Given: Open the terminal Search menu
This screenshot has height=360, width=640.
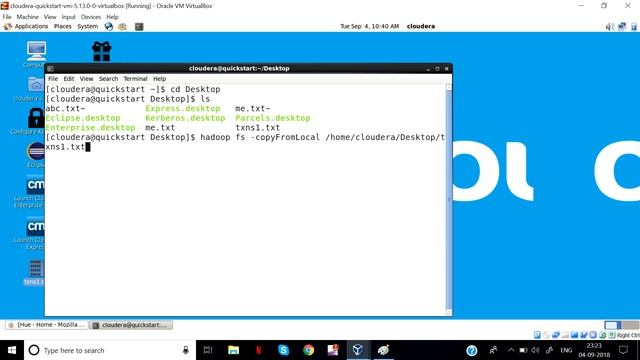Looking at the screenshot, I should [x=108, y=79].
